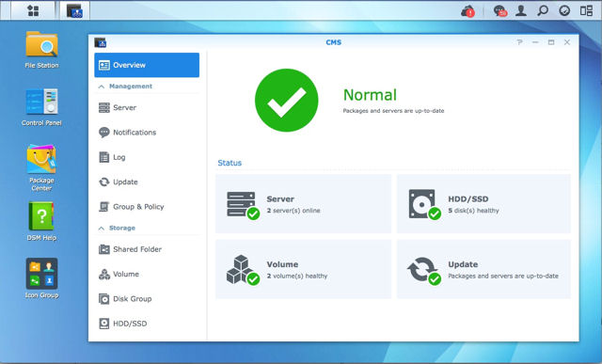
Task: Click '2 server(s) online' text
Action: click(x=293, y=211)
